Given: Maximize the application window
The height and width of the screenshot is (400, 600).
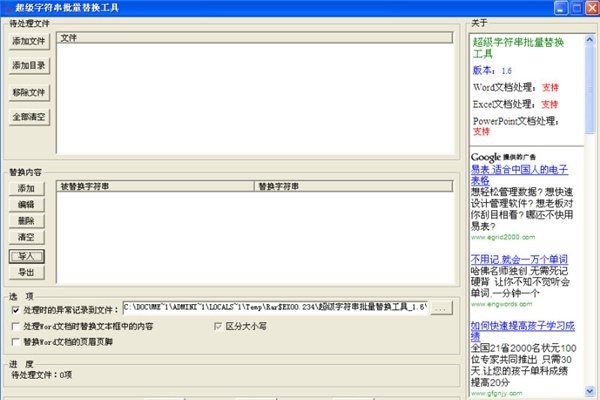Looking at the screenshot, I should coord(577,8).
